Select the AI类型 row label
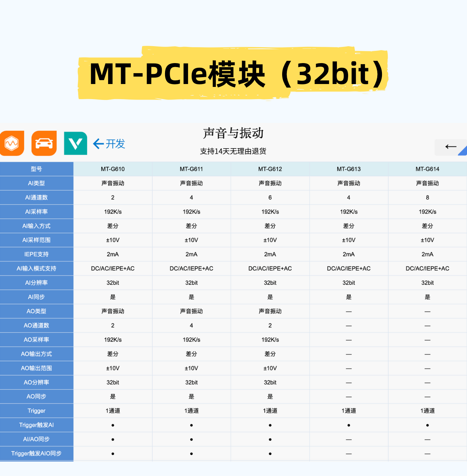Screen dimensions: 467x476 (36, 183)
